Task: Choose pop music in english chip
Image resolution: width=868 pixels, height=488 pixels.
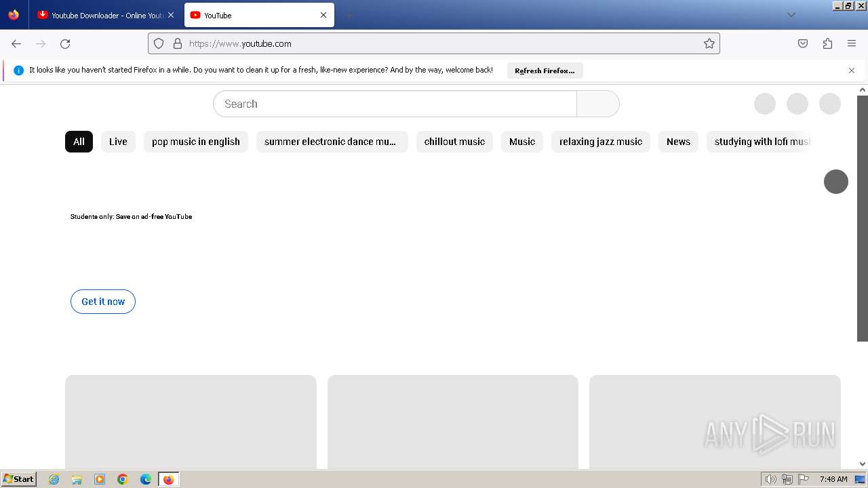Action: [196, 142]
